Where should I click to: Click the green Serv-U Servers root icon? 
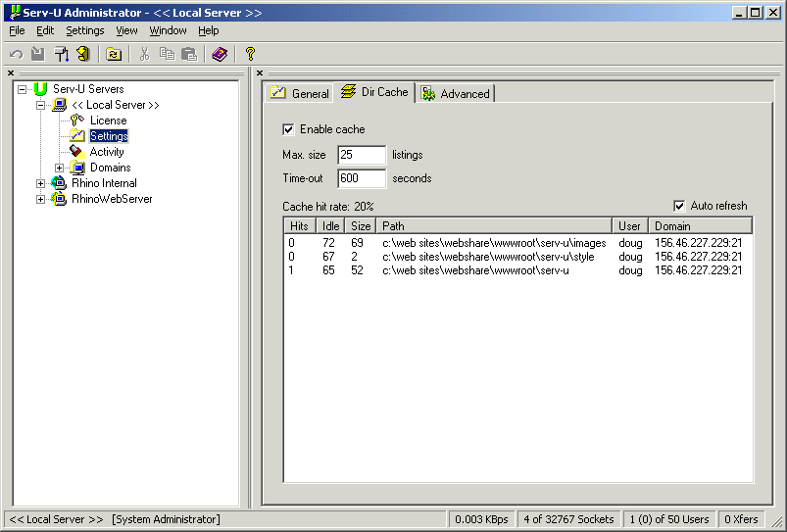coord(40,89)
